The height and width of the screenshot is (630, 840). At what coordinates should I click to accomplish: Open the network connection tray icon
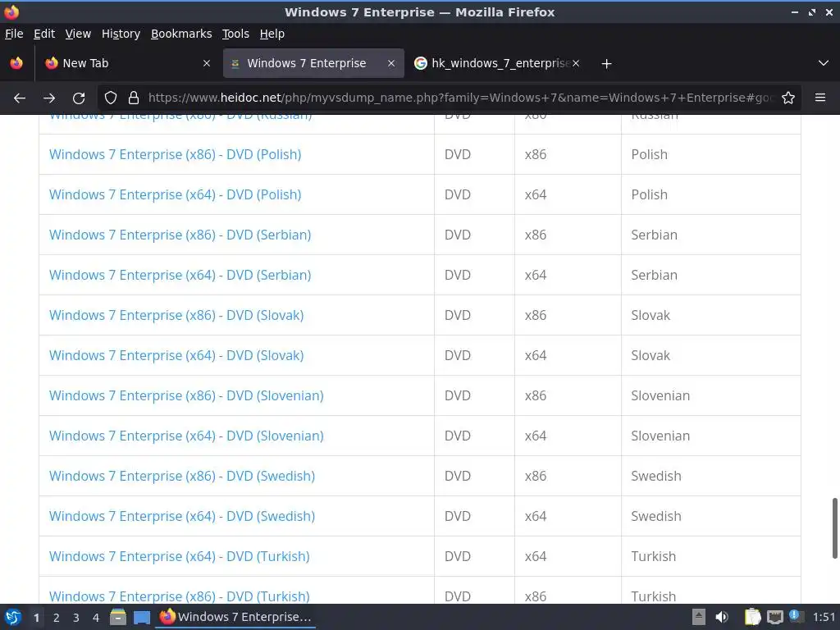tap(774, 617)
